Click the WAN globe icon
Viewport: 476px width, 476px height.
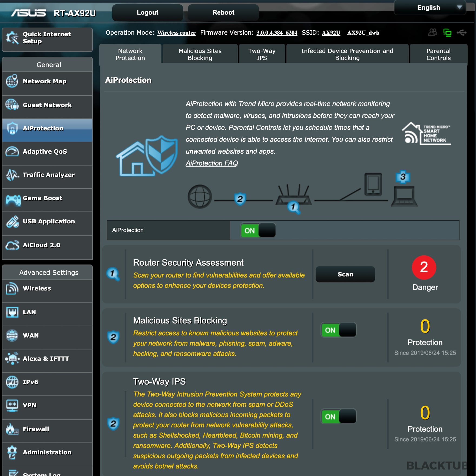(12, 335)
